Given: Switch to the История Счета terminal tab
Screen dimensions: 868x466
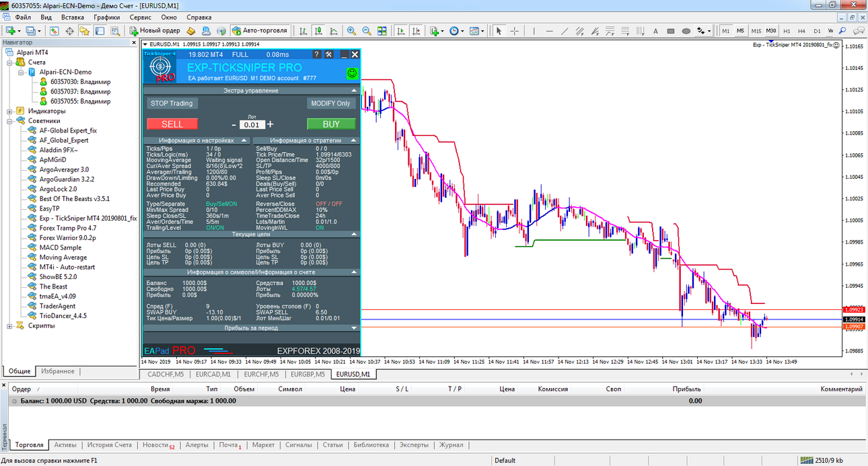Looking at the screenshot, I should coord(110,445).
